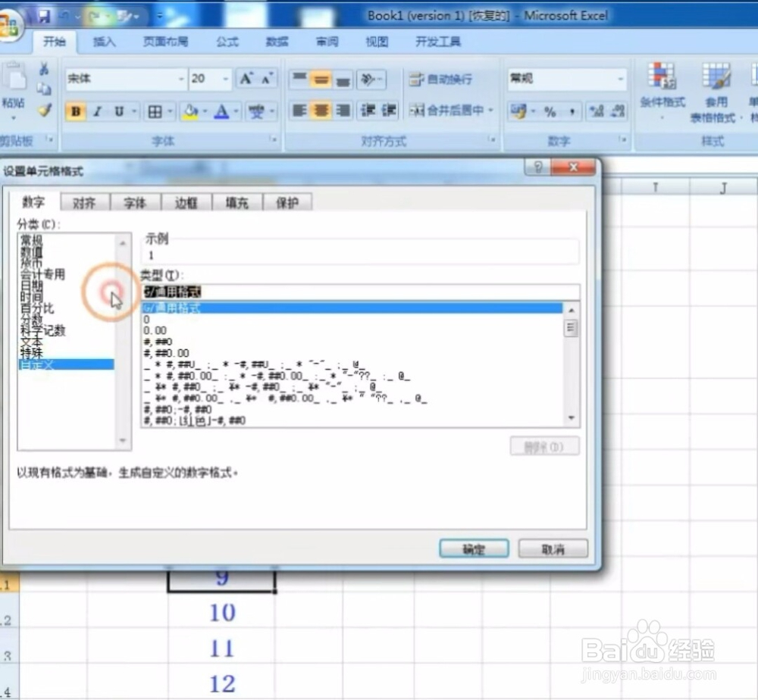Screen dimensions: 758x700
Task: Click 合并后居中 merge button
Action: tap(446, 111)
